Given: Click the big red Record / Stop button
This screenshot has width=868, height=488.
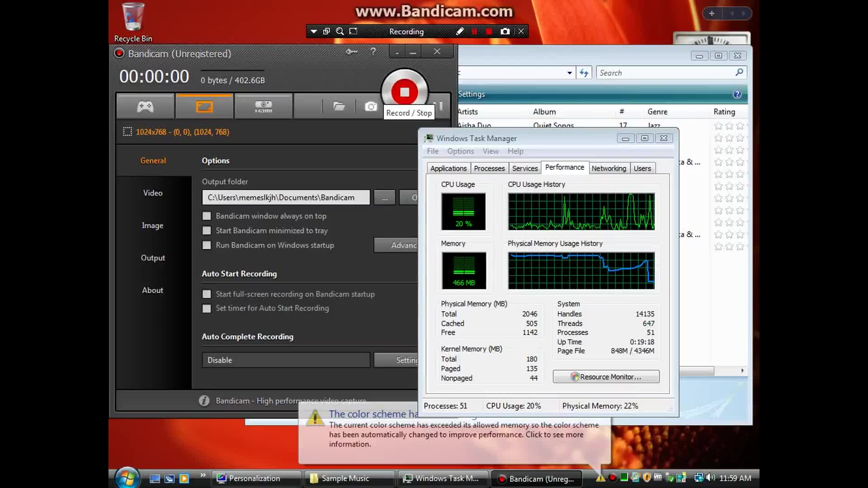Looking at the screenshot, I should click(x=405, y=92).
